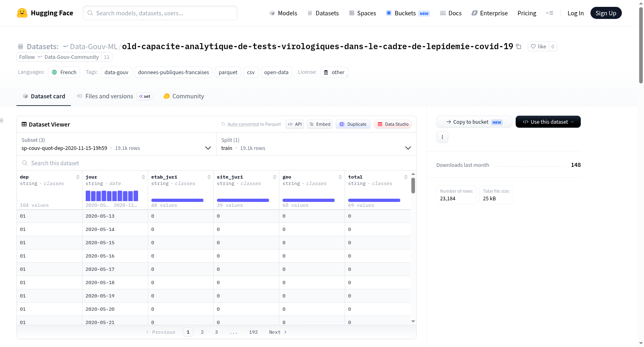
Task: Go to Datasets in top navigation
Action: coord(323,13)
